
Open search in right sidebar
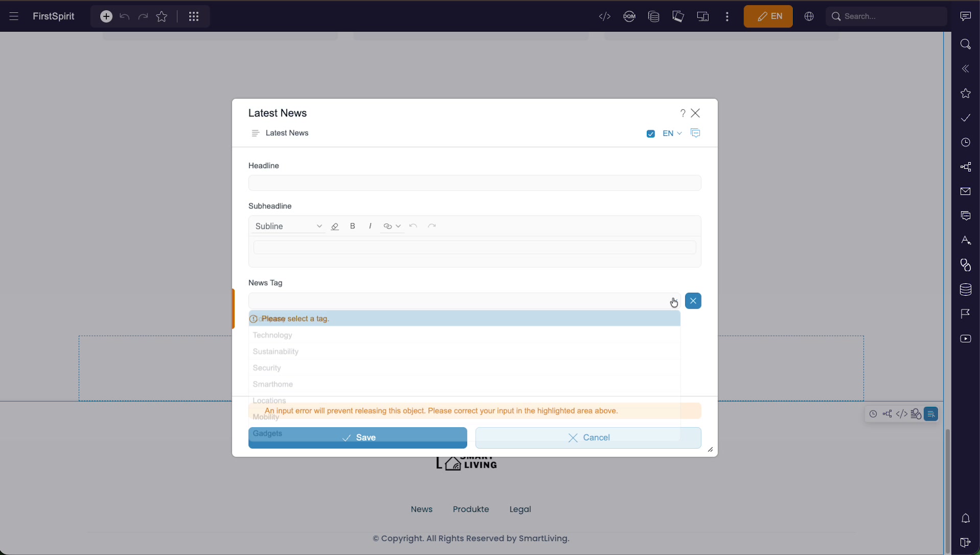click(966, 44)
